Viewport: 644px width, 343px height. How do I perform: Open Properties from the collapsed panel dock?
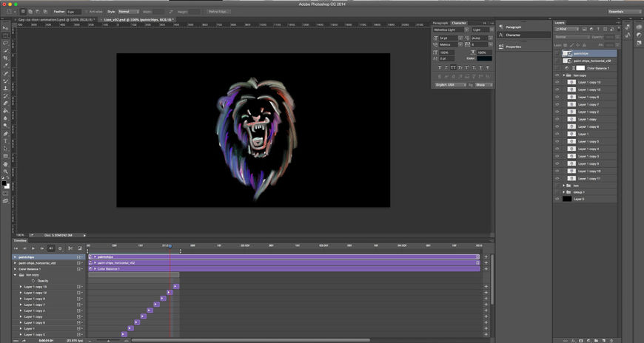click(x=514, y=46)
